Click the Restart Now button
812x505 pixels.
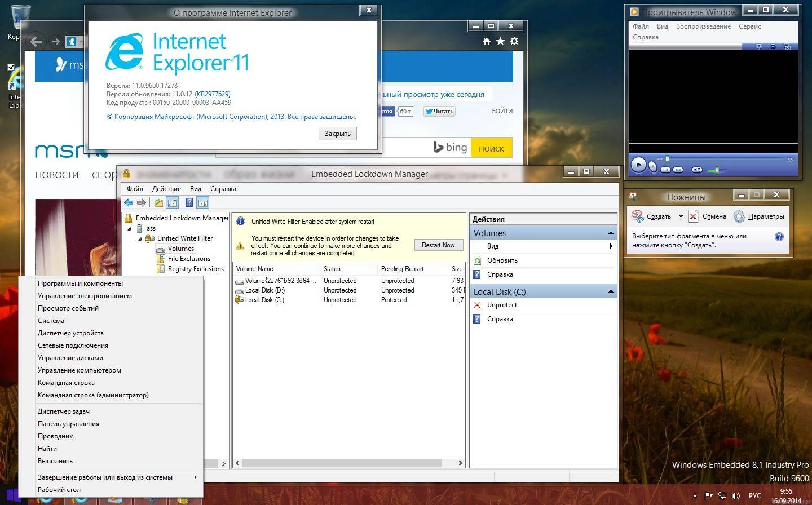coord(438,245)
